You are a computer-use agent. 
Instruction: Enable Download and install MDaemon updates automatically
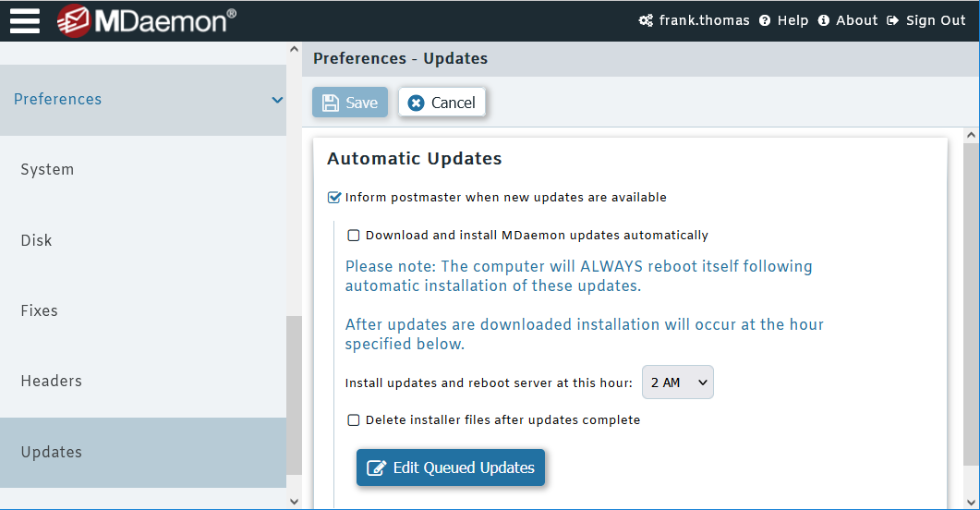click(x=354, y=236)
